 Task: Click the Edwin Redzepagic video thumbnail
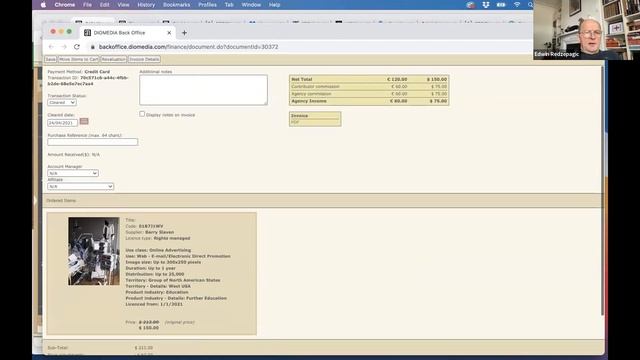click(586, 30)
